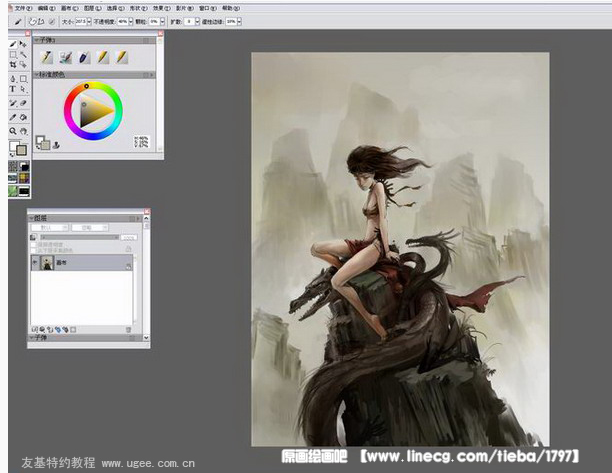612x473 pixels.
Task: Click brush icon on property bar
Action: pyautogui.click(x=18, y=22)
